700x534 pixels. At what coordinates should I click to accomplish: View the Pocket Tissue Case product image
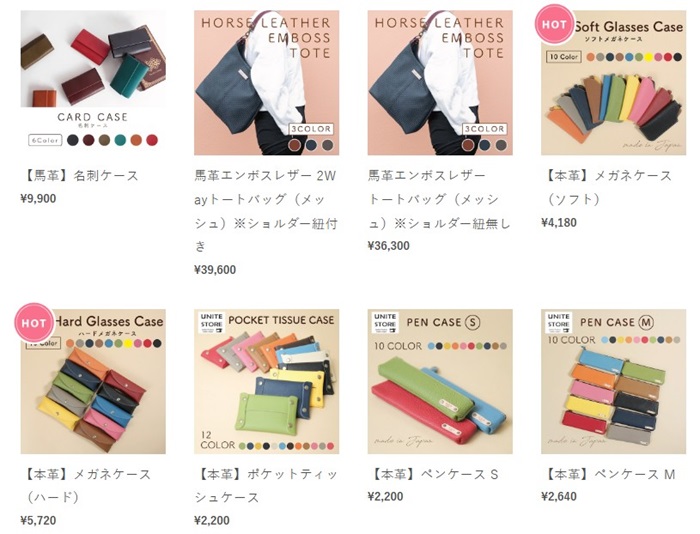[267, 381]
